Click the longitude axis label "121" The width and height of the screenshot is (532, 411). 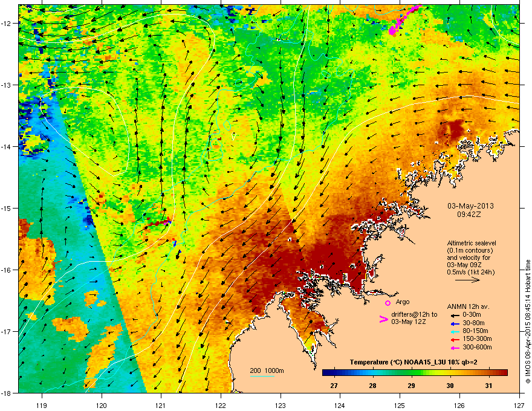(x=161, y=405)
